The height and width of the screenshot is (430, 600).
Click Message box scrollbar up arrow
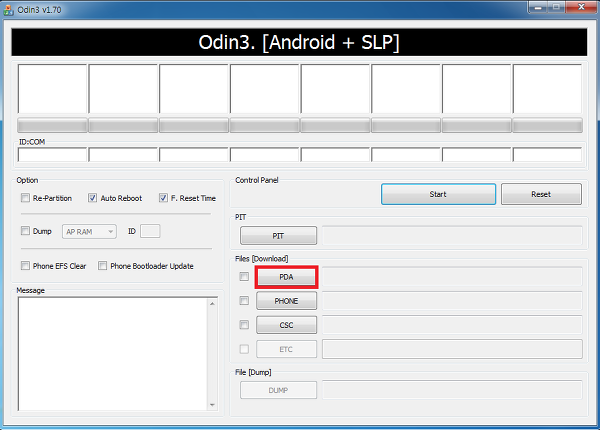(x=212, y=303)
